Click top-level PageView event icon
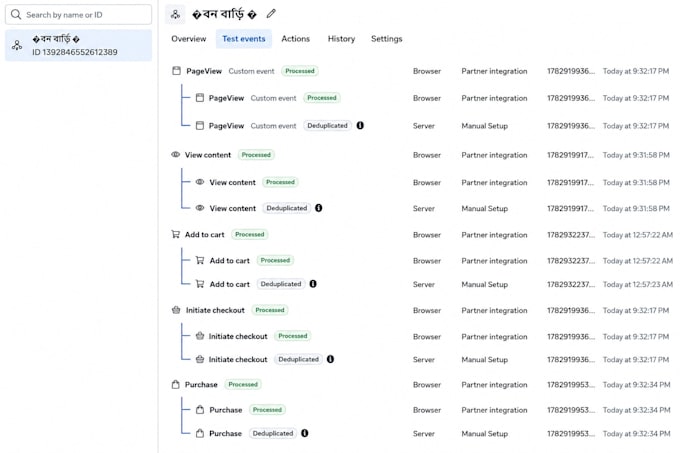680x453 pixels. 177,71
